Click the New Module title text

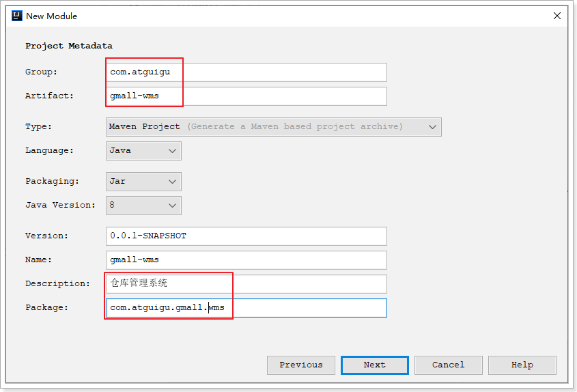[x=51, y=16]
